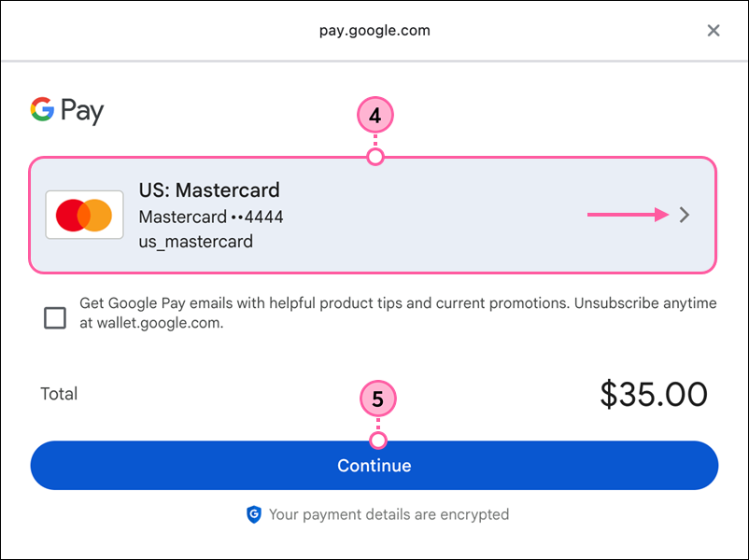This screenshot has height=560, width=749.
Task: Click the Google Pay logo
Action: click(66, 110)
